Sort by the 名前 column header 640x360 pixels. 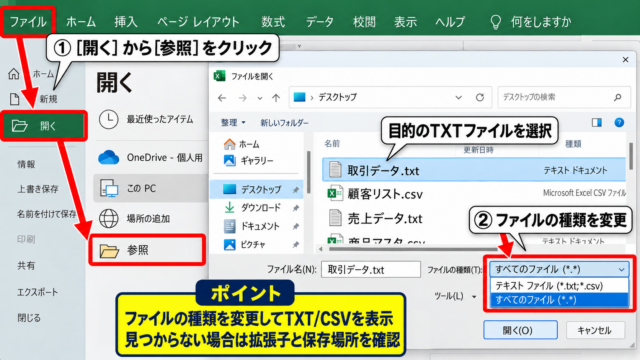(x=332, y=144)
